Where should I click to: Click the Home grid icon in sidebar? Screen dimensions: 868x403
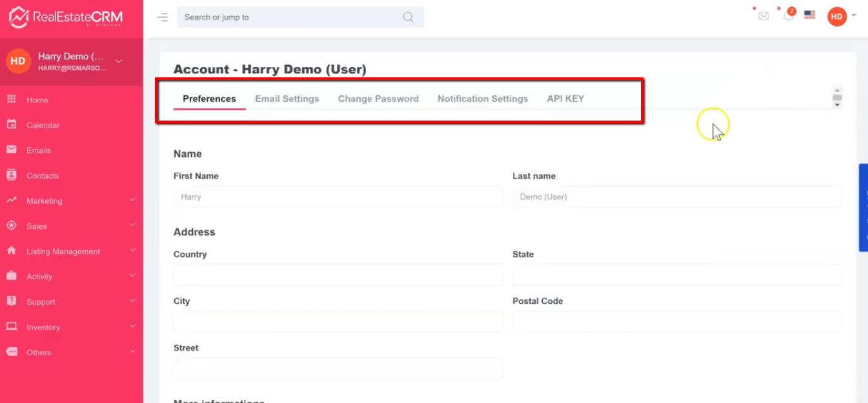click(x=11, y=99)
